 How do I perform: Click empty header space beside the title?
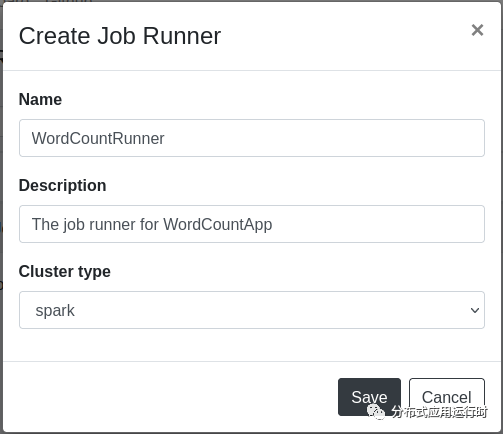pos(343,36)
